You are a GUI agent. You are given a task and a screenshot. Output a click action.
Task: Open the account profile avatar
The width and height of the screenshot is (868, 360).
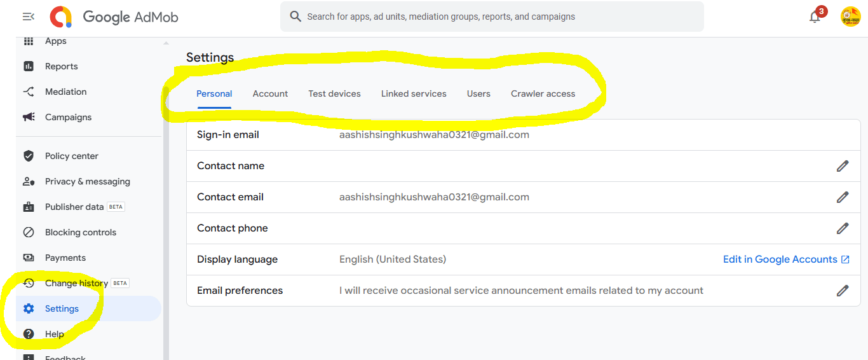[850, 17]
